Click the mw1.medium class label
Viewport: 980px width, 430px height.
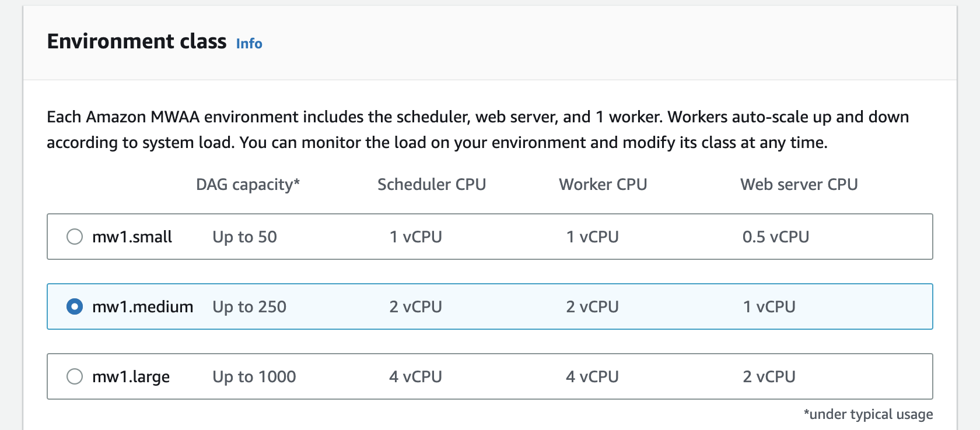[142, 306]
